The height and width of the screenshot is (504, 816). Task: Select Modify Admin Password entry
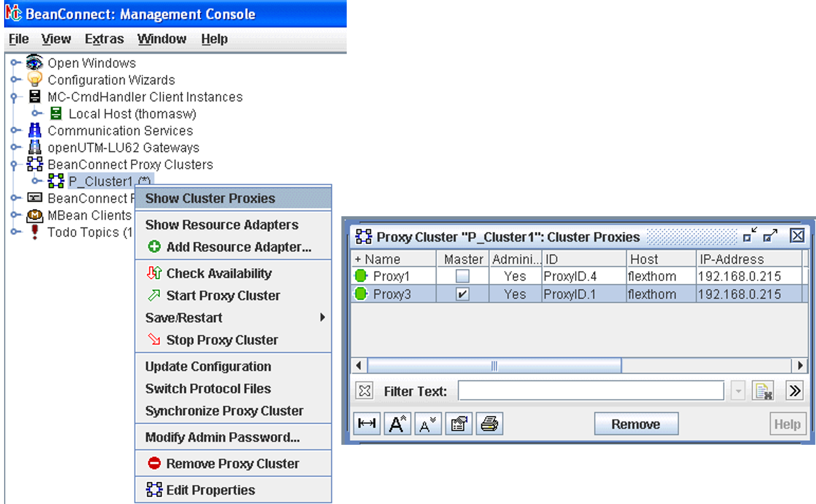tap(233, 437)
